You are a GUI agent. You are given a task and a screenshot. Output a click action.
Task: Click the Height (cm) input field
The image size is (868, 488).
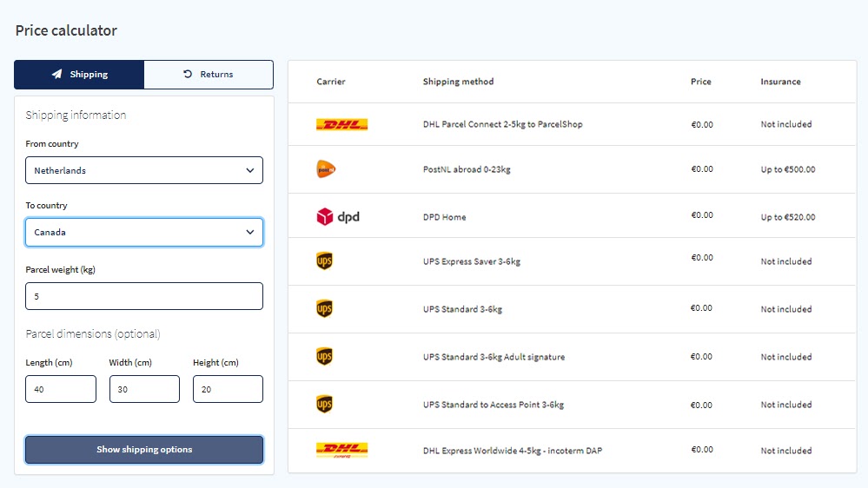tap(228, 389)
